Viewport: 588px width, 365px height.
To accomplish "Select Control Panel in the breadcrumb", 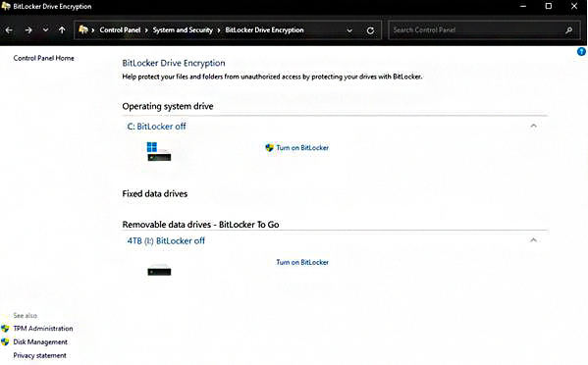I will 120,30.
